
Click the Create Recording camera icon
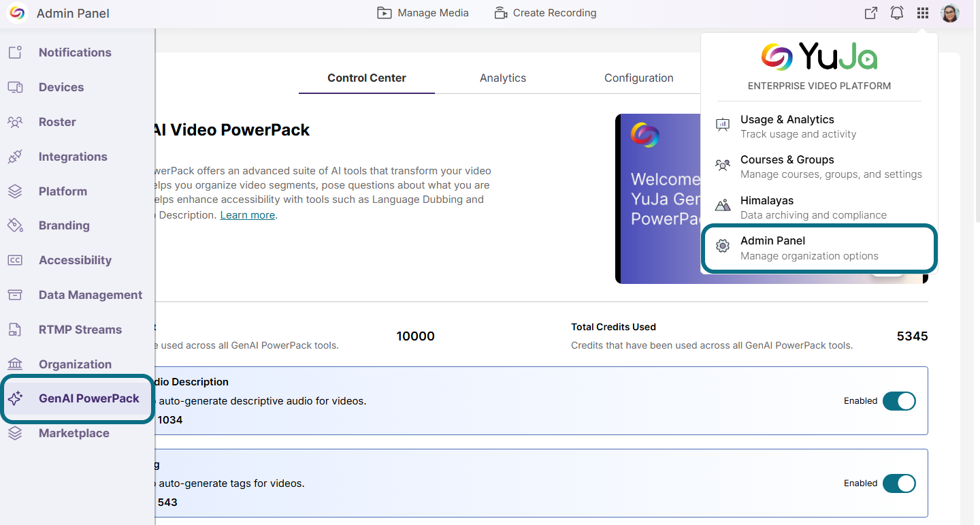coord(501,13)
